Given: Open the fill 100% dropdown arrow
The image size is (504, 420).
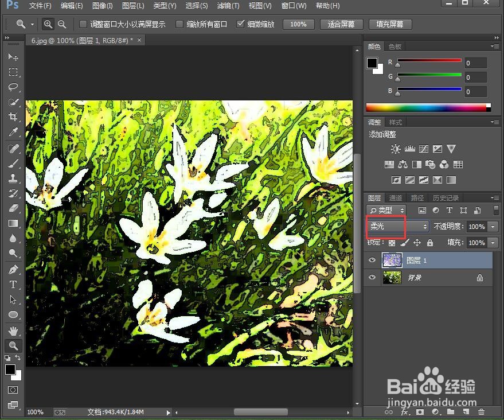Looking at the screenshot, I should [x=493, y=243].
